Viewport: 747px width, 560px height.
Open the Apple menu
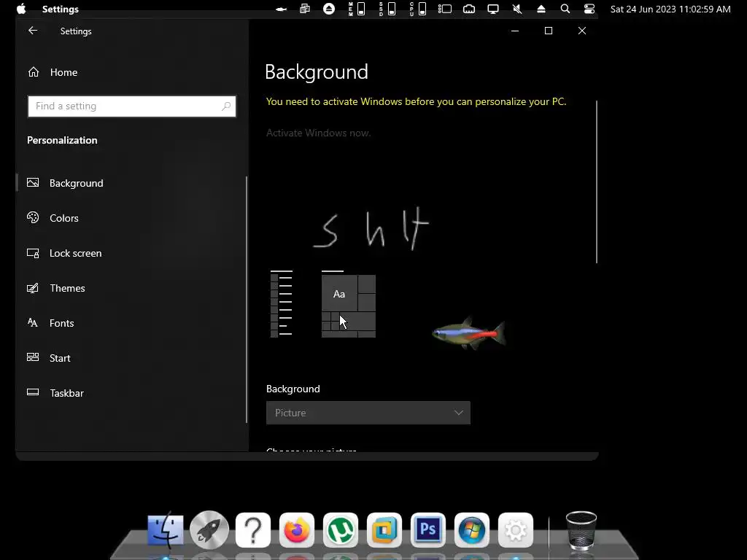(21, 9)
